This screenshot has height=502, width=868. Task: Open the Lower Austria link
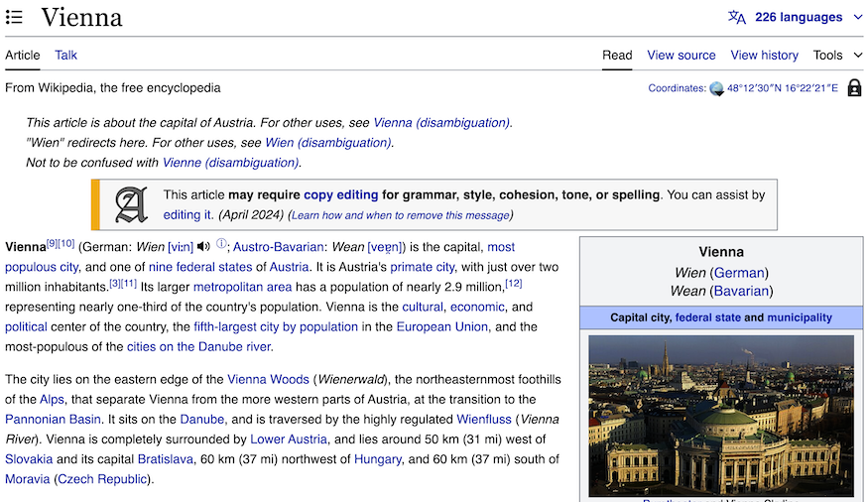[x=289, y=439]
